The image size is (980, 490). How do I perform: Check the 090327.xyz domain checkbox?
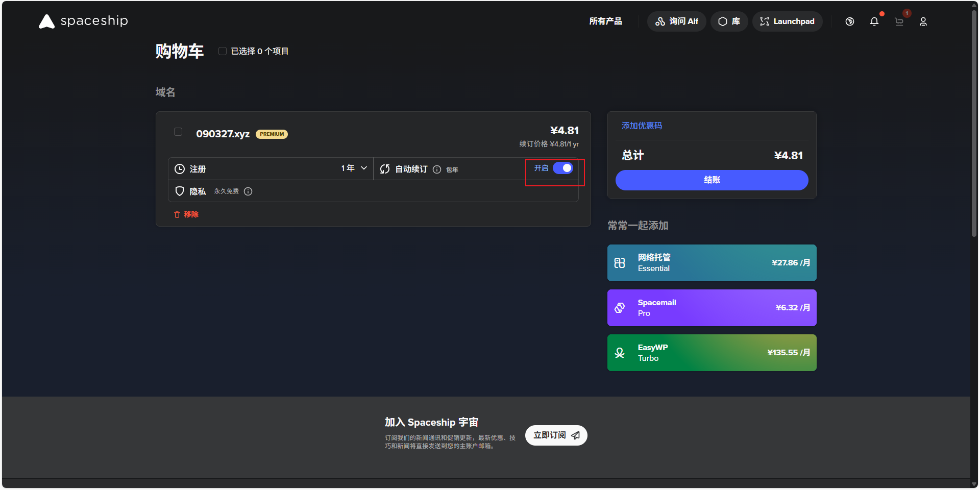pyautogui.click(x=178, y=132)
